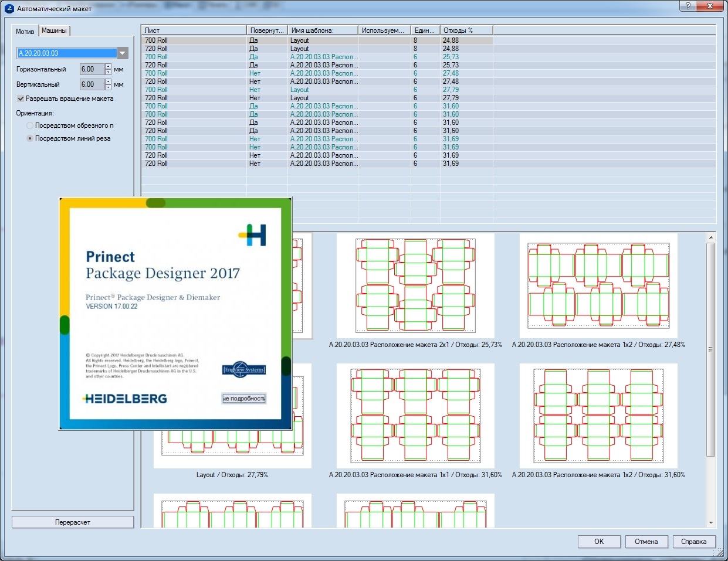Click the scroll up arrow of layout previews

click(x=711, y=238)
